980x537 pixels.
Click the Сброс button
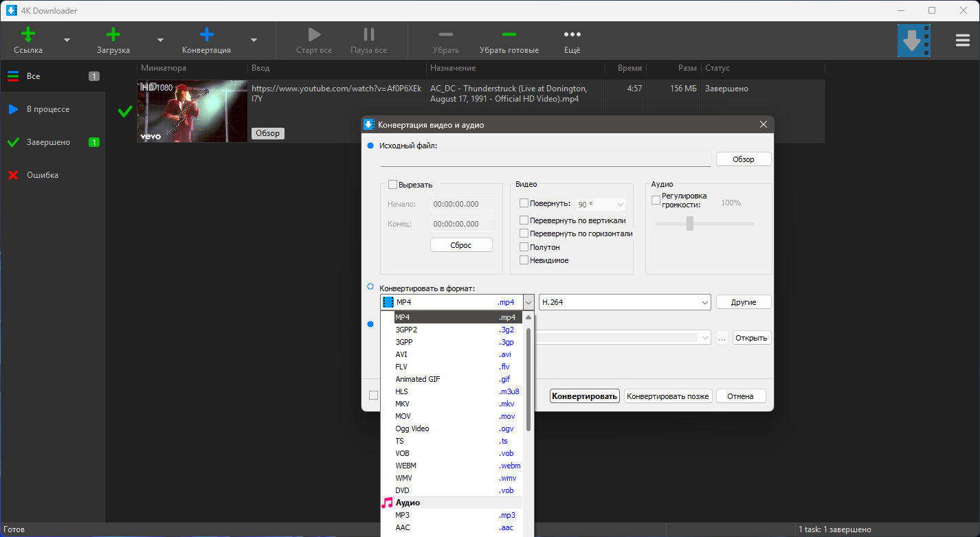[461, 245]
